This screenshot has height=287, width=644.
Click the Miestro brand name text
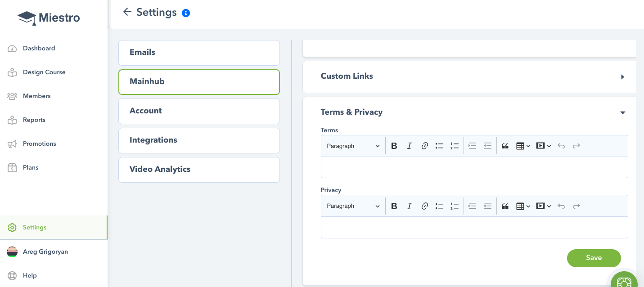tap(59, 18)
